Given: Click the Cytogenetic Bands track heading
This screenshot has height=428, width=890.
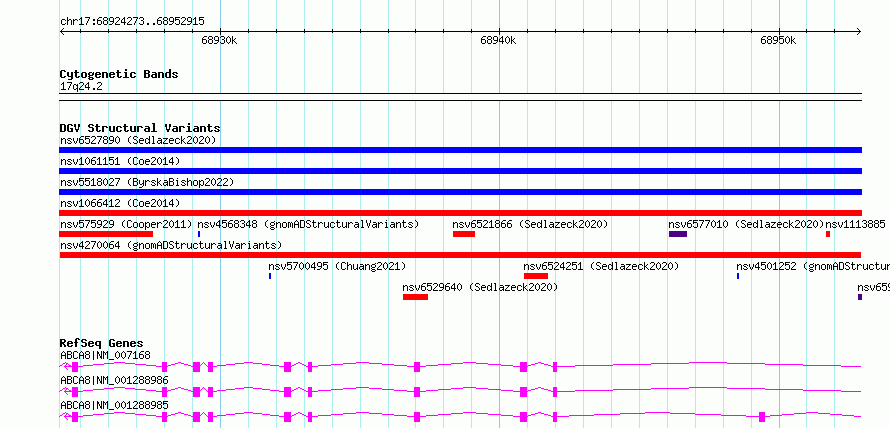Looking at the screenshot, I should [x=119, y=74].
